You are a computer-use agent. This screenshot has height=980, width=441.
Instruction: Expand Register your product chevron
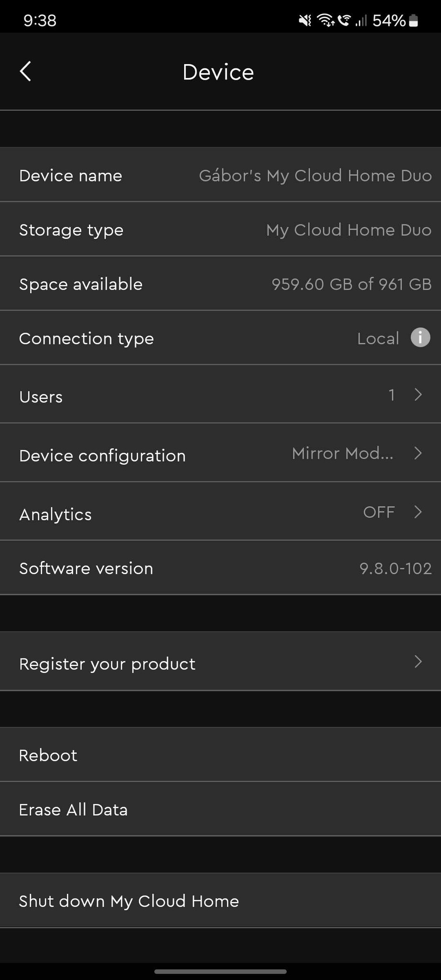coord(418,662)
